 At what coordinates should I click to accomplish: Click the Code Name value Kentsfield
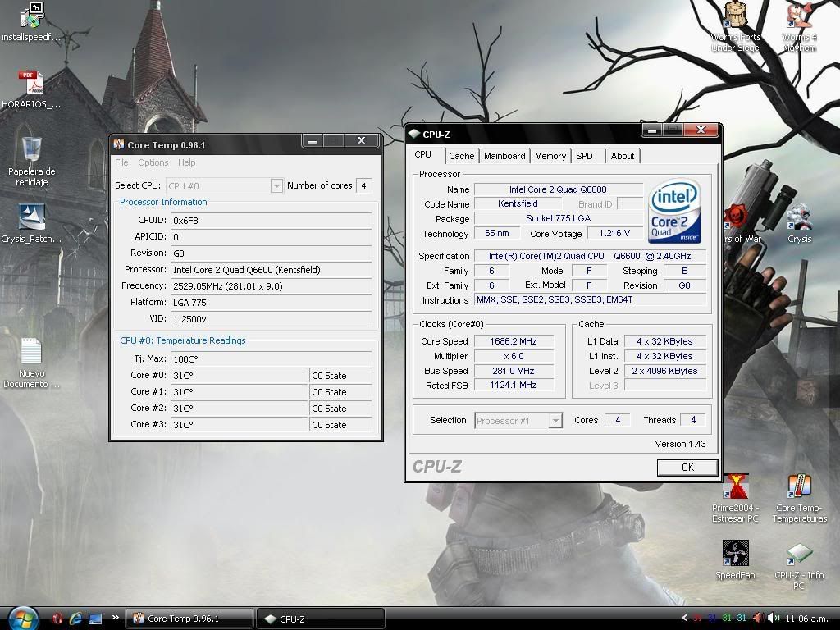pyautogui.click(x=518, y=203)
